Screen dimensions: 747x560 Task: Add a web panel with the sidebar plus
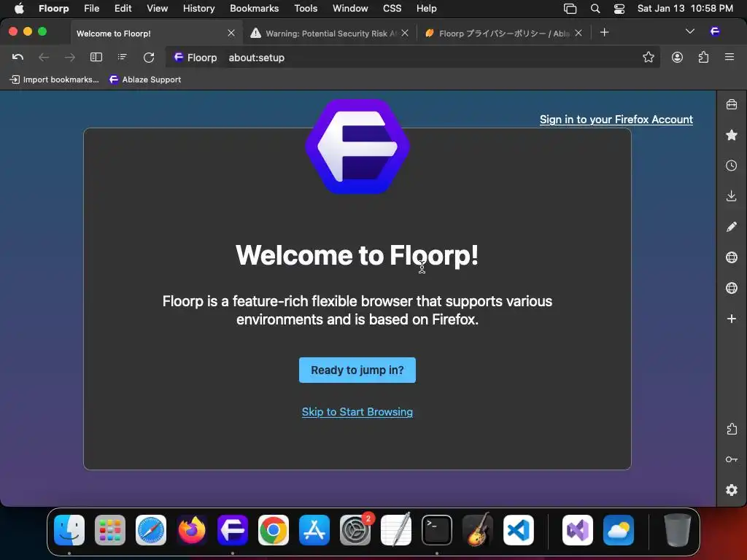(x=731, y=318)
